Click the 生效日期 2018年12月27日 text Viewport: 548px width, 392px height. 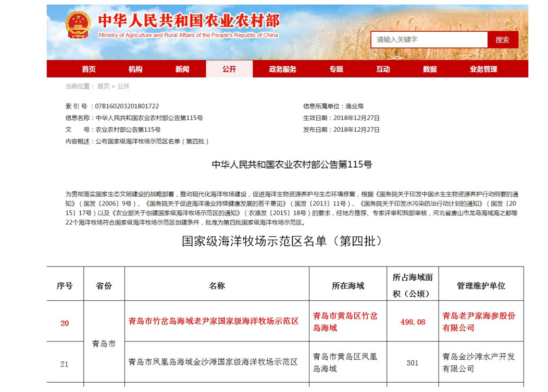click(341, 118)
